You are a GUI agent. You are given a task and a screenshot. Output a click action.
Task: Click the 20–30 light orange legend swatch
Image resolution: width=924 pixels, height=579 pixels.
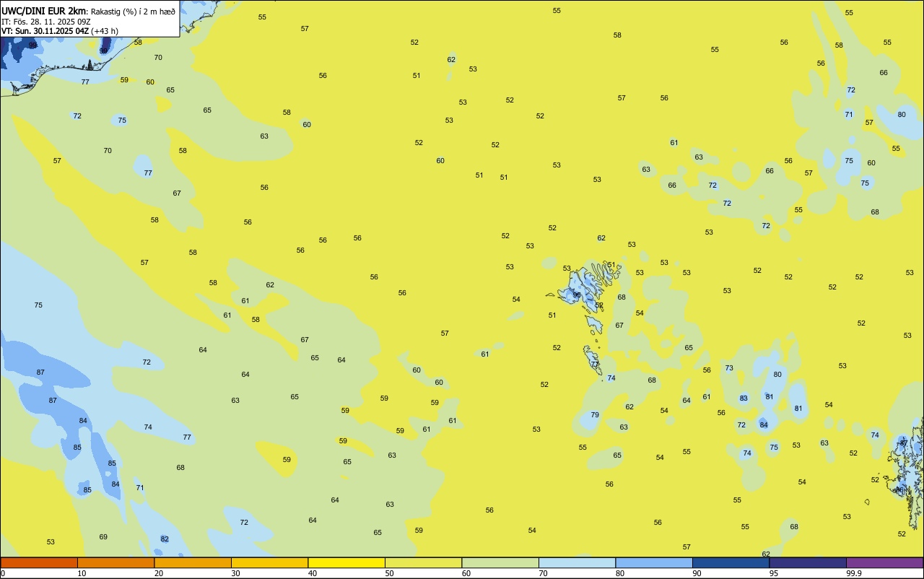point(193,562)
